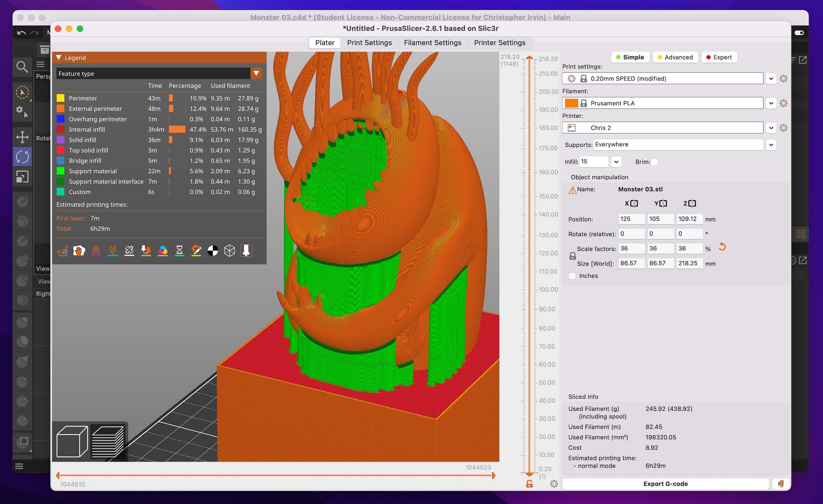Click Support material green legend swatch
The image size is (823, 504).
pyautogui.click(x=61, y=171)
